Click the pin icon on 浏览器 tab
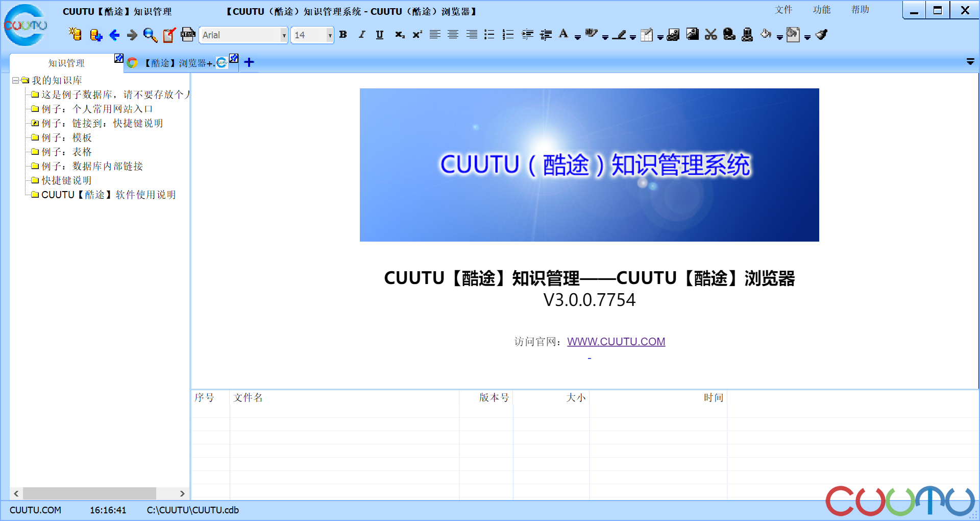The width and height of the screenshot is (980, 521). pyautogui.click(x=234, y=58)
